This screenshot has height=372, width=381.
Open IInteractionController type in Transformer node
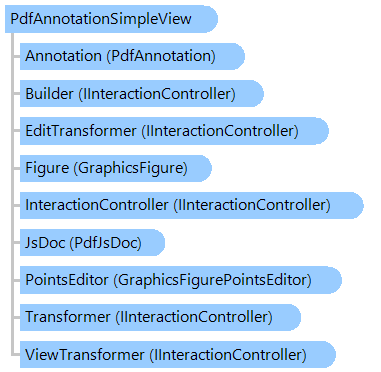coord(196,317)
